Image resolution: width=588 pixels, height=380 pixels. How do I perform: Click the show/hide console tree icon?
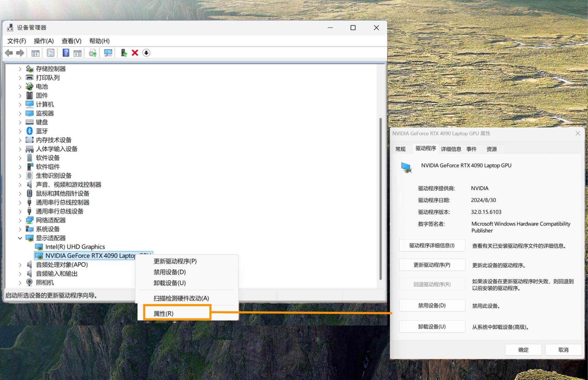[36, 53]
